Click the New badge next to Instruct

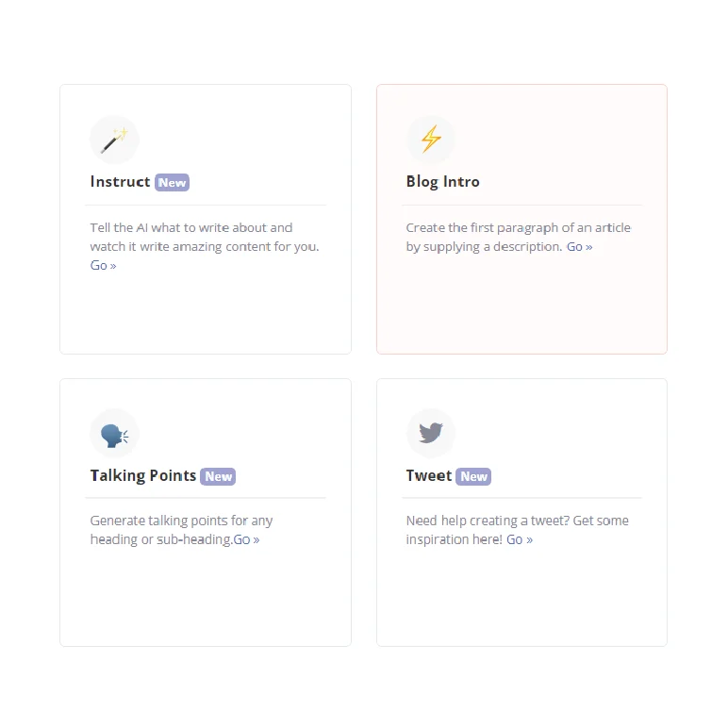(x=172, y=183)
